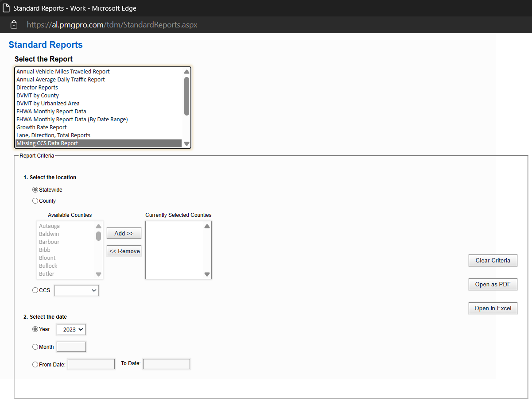532x401 pixels.
Task: Click the Currently Selected Counties scroll-up arrow
Action: [207, 226]
